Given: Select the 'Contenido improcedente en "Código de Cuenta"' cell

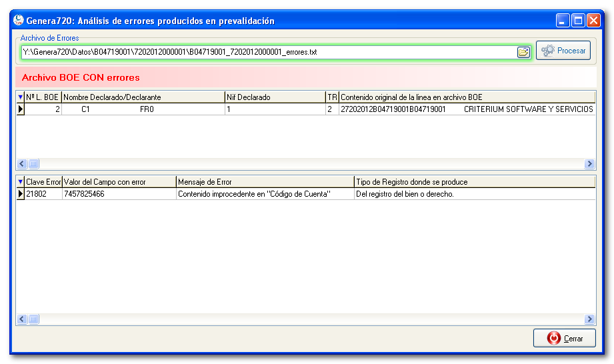Looking at the screenshot, I should [x=265, y=194].
